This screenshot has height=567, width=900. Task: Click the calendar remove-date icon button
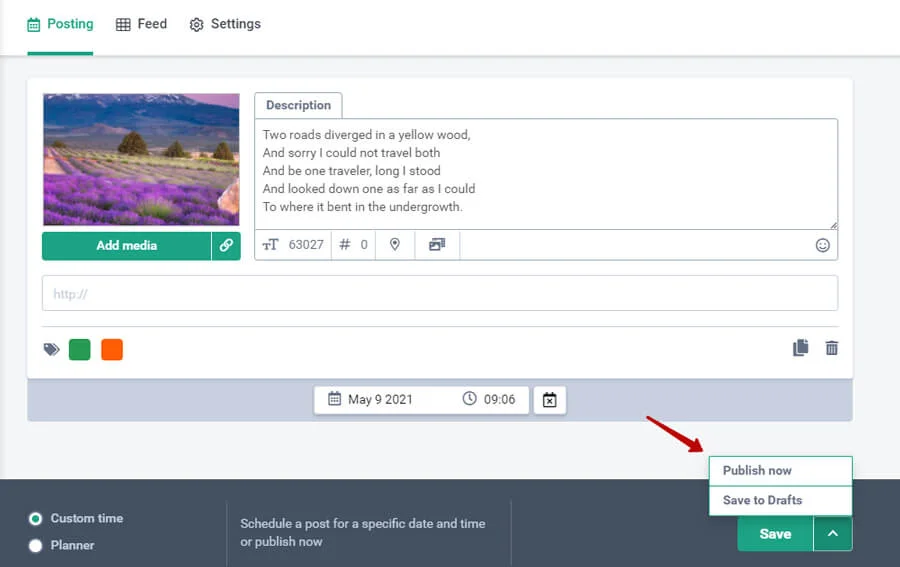(550, 400)
